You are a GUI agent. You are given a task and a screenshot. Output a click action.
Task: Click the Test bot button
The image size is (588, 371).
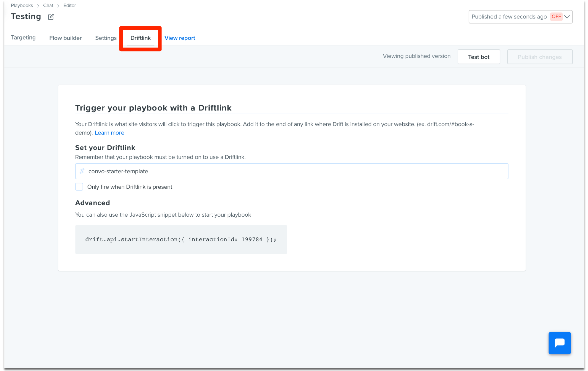point(479,57)
